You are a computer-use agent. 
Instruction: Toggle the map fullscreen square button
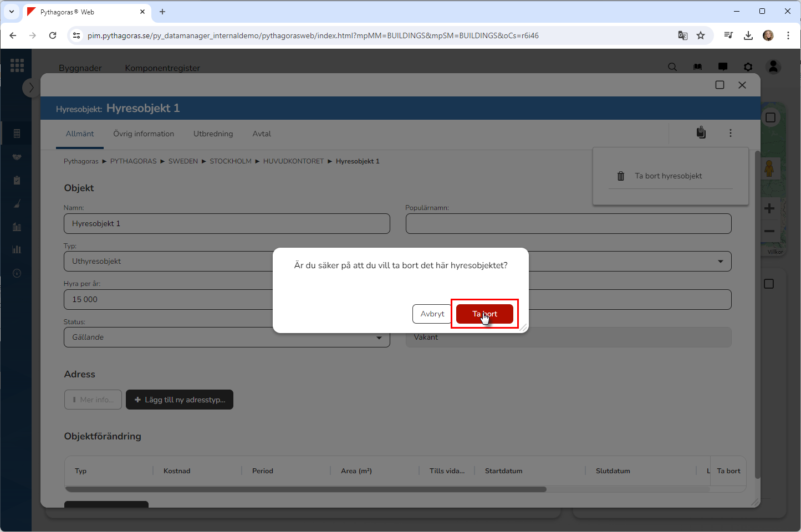(770, 117)
